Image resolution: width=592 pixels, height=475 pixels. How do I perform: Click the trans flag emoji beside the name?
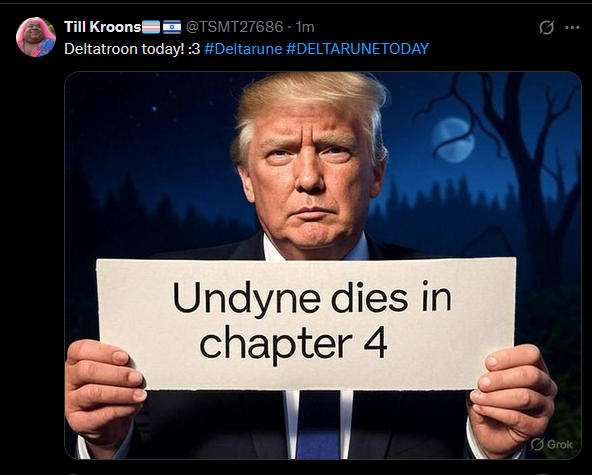151,27
